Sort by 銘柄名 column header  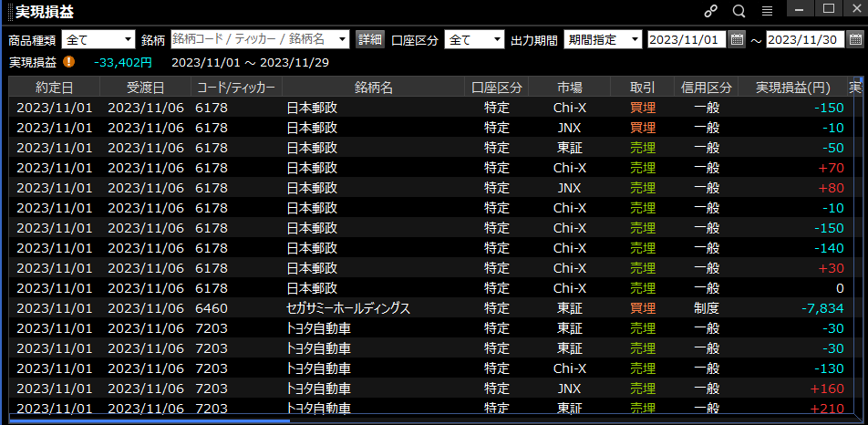(x=374, y=88)
